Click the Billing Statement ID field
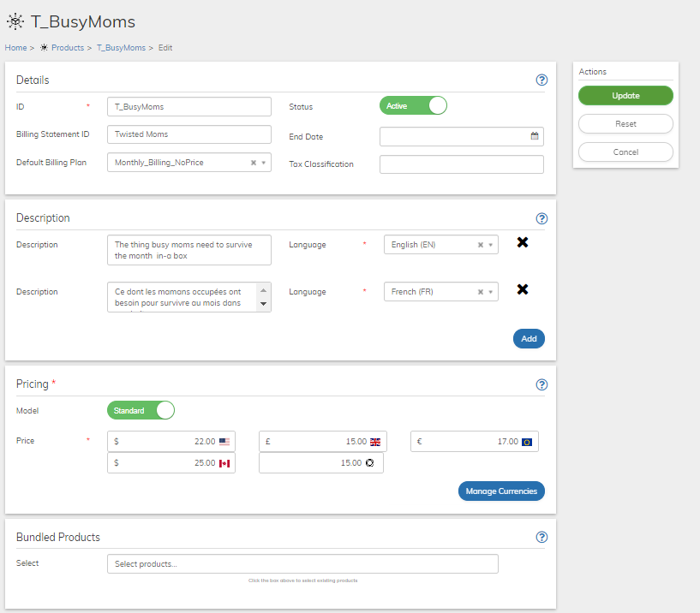 coord(189,134)
